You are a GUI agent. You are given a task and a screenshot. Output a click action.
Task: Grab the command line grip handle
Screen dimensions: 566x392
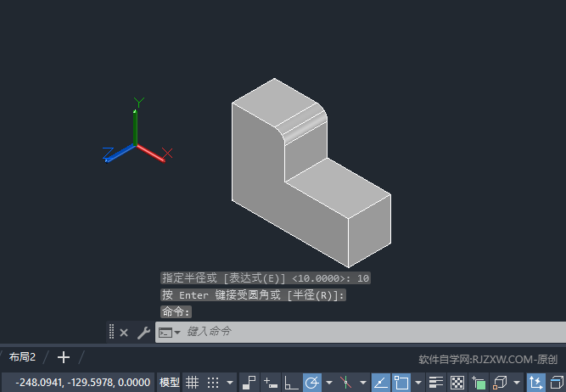[x=111, y=332]
